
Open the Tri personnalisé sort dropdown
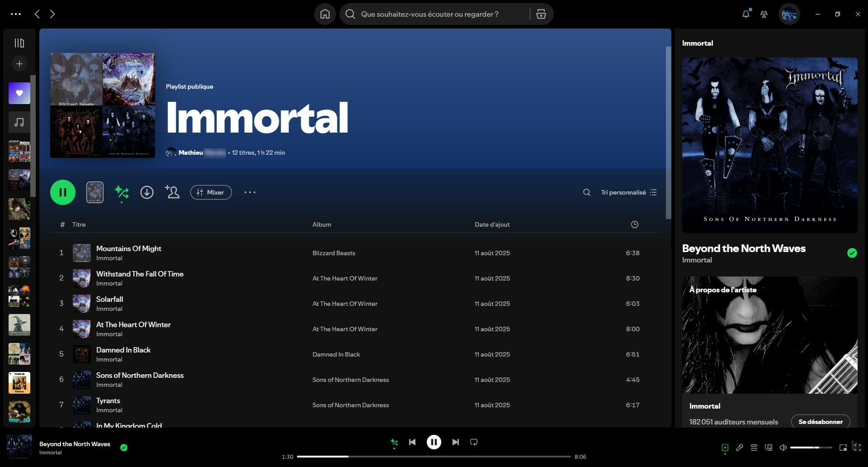point(628,192)
